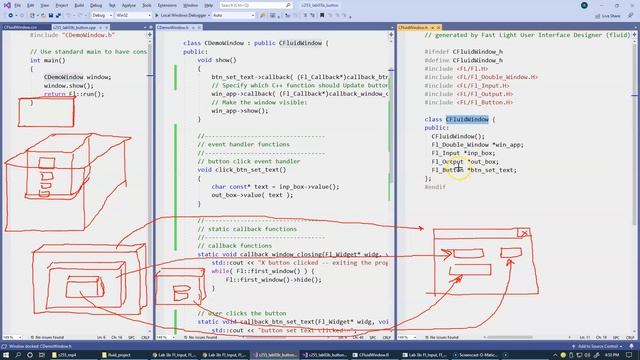Click the Save file toolbar icon
Screen dimensions: 640x360
[51, 16]
